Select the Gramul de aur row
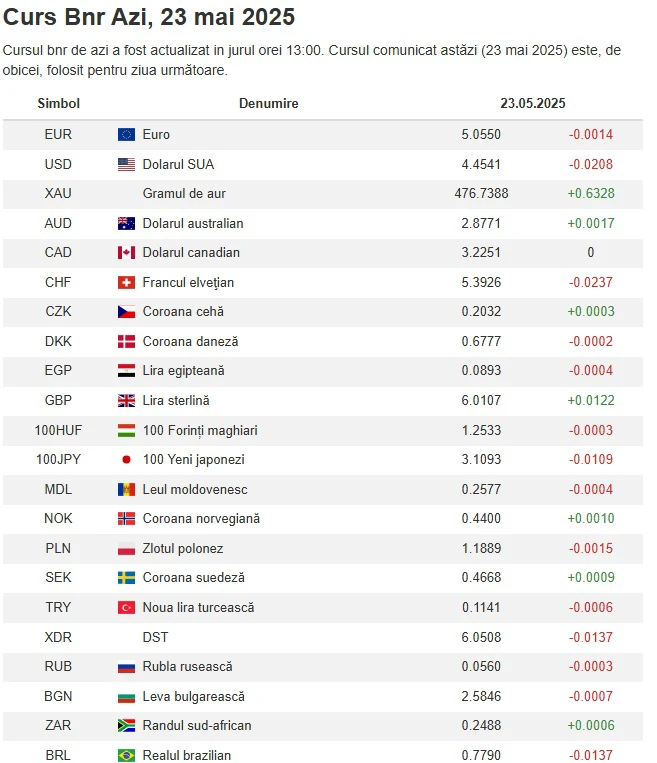Screen dimensions: 657x763 323,194
